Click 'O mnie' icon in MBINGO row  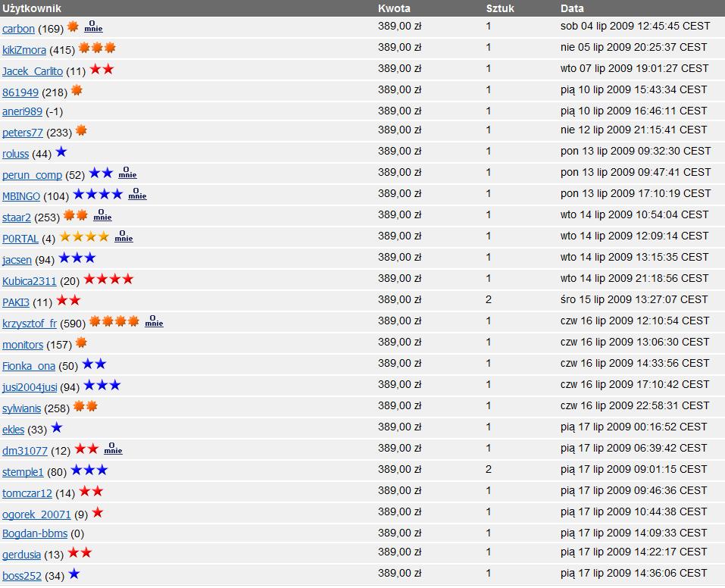click(x=137, y=195)
